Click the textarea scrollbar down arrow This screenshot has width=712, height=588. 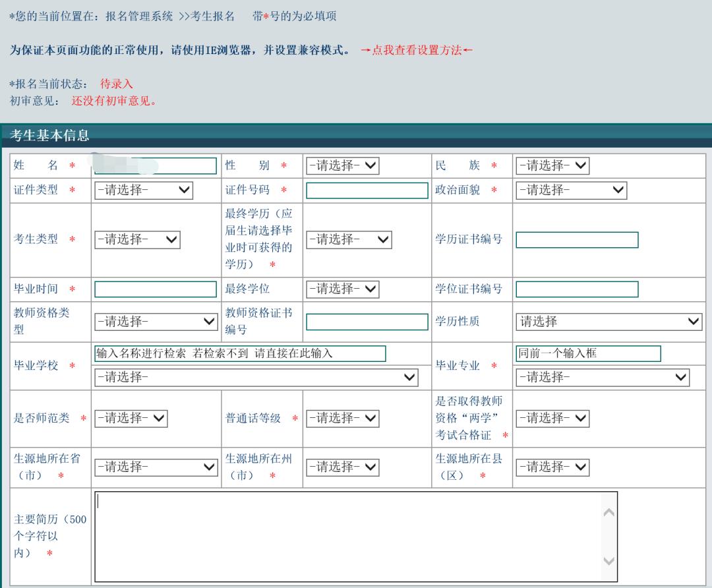click(608, 561)
